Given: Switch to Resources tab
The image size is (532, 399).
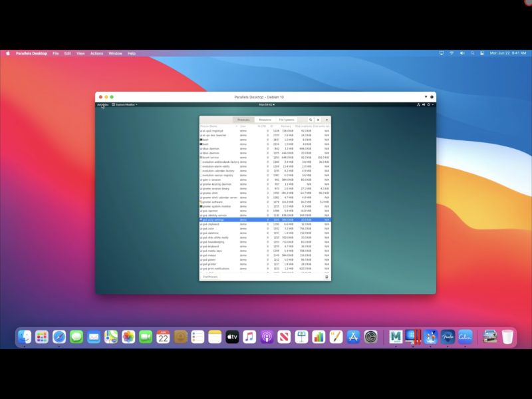Looking at the screenshot, I should (x=265, y=120).
